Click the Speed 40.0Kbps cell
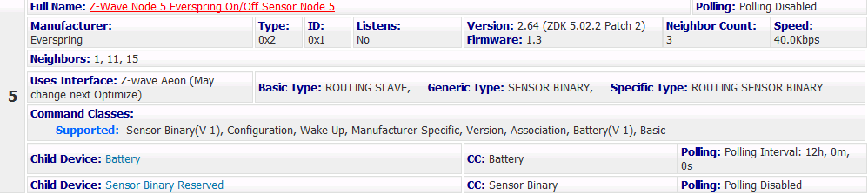This screenshot has width=868, height=195. click(x=818, y=33)
